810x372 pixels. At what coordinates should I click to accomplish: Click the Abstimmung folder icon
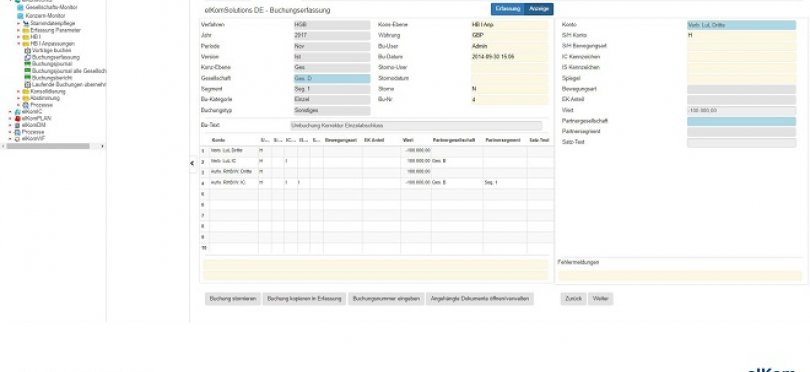pyautogui.click(x=26, y=98)
